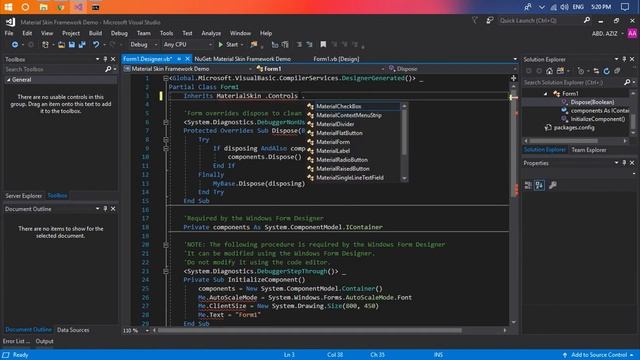
Task: Switch to NuGet: Material Skin Framework Demo tab
Action: (242, 59)
